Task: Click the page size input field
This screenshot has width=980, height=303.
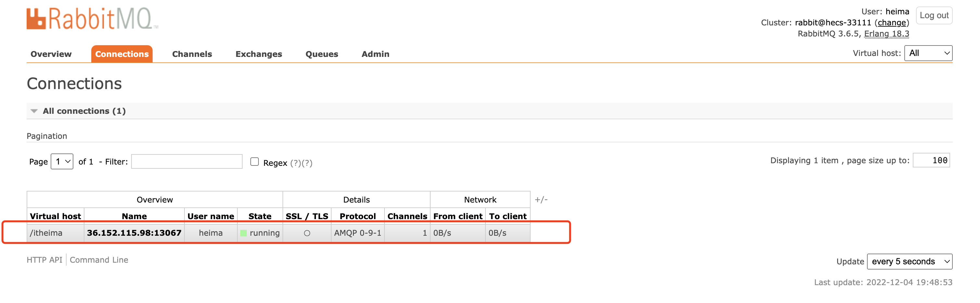Action: point(931,161)
